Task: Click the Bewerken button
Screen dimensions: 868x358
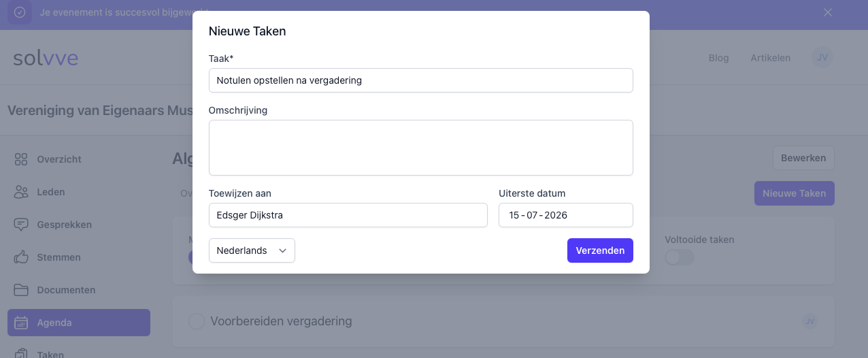Action: 803,158
